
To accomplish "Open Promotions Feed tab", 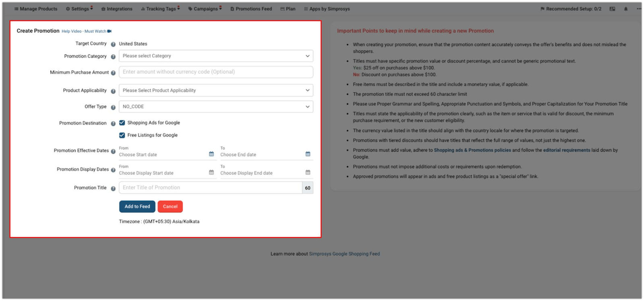I will [251, 9].
